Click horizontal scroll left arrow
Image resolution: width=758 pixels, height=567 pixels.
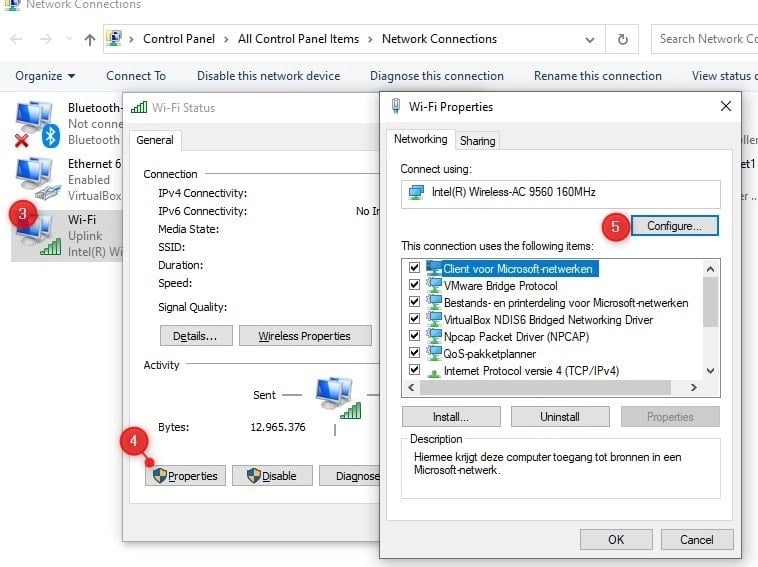pos(411,387)
